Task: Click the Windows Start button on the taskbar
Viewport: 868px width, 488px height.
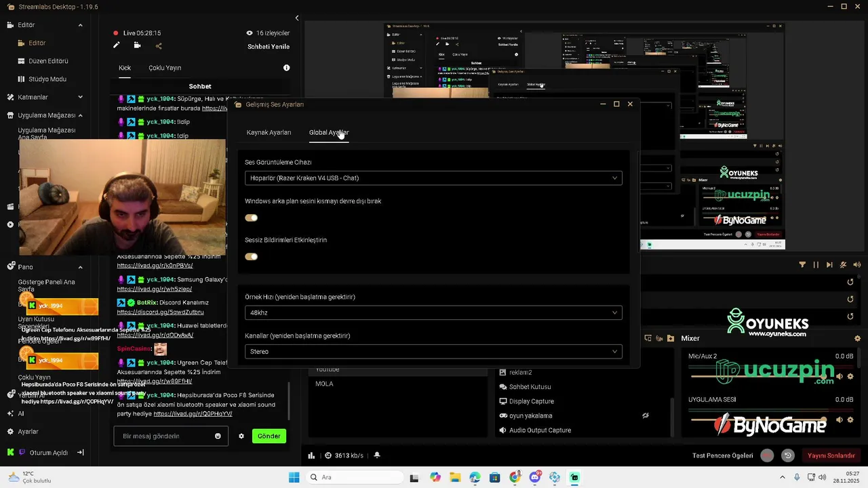Action: coord(294,477)
